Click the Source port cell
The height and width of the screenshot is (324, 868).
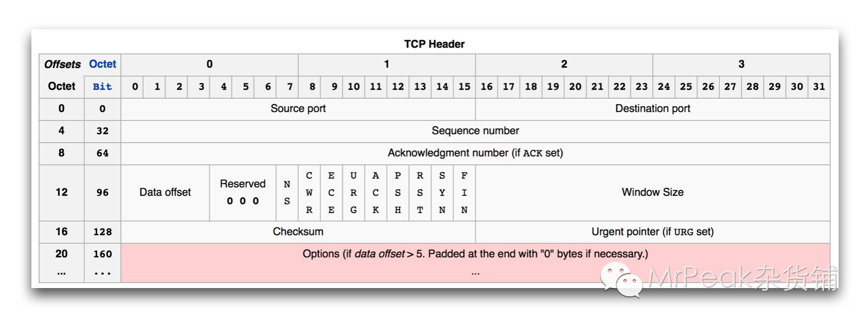click(298, 109)
